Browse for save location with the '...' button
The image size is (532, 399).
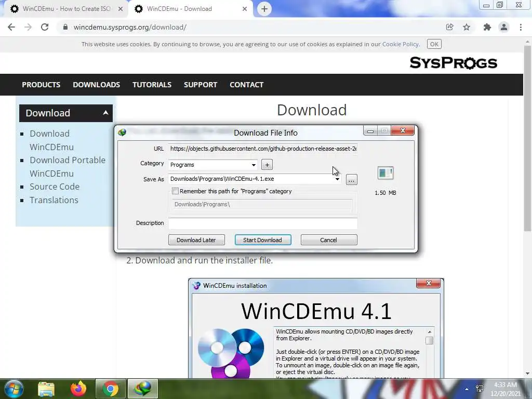pos(352,180)
